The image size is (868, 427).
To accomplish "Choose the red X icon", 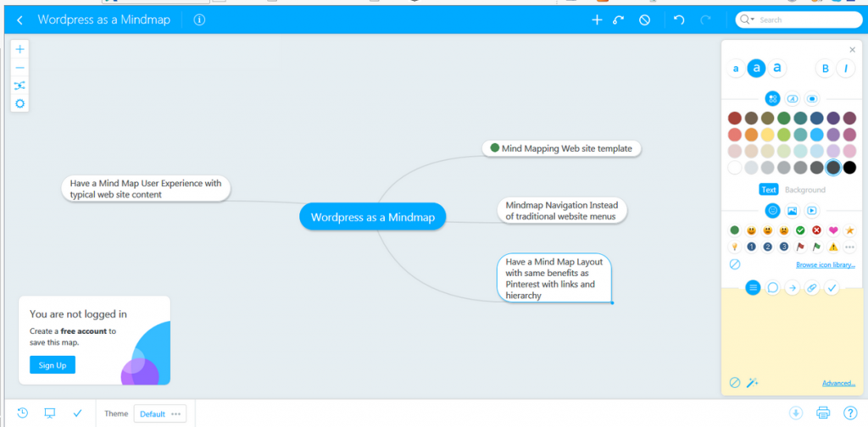I will point(816,230).
